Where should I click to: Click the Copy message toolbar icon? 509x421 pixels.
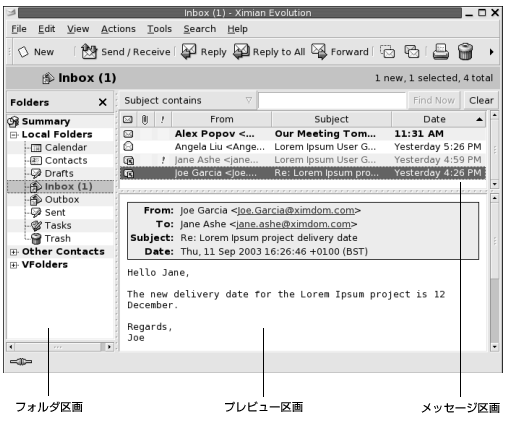(x=412, y=52)
